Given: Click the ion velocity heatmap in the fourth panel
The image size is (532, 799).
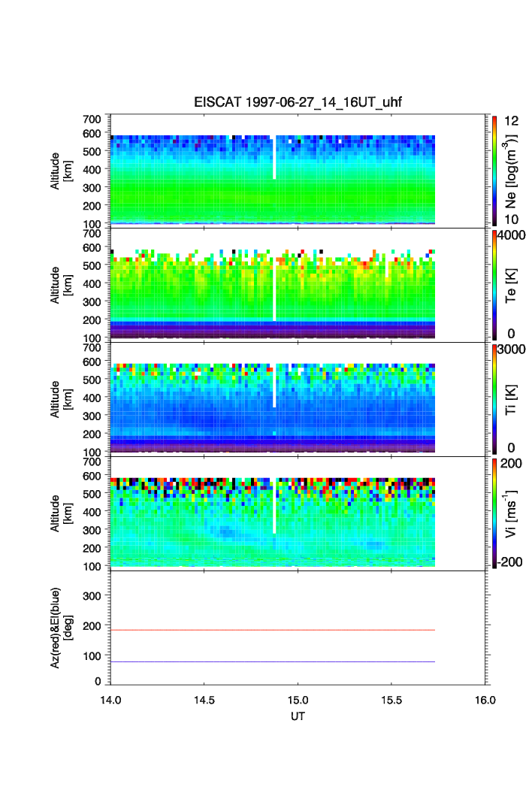Looking at the screenshot, I should (x=273, y=522).
